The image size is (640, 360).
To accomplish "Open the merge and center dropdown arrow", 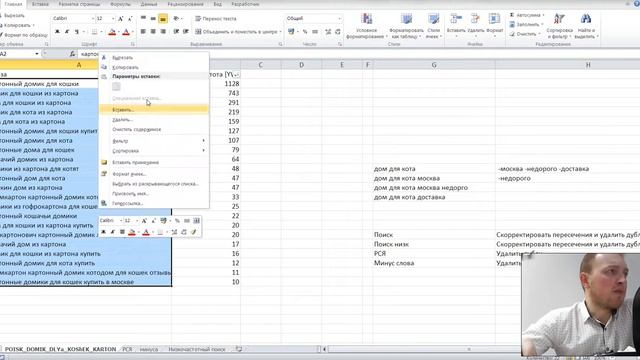I will [280, 31].
